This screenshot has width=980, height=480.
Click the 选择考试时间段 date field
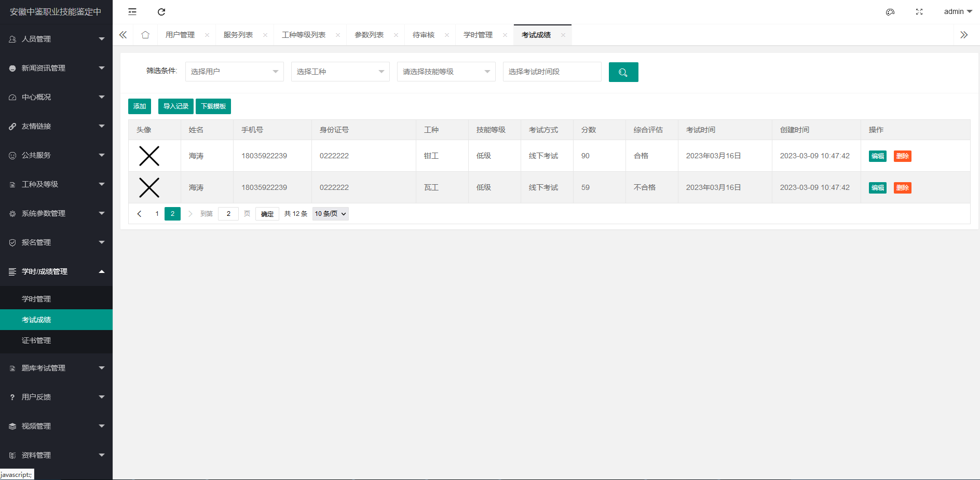(x=552, y=72)
